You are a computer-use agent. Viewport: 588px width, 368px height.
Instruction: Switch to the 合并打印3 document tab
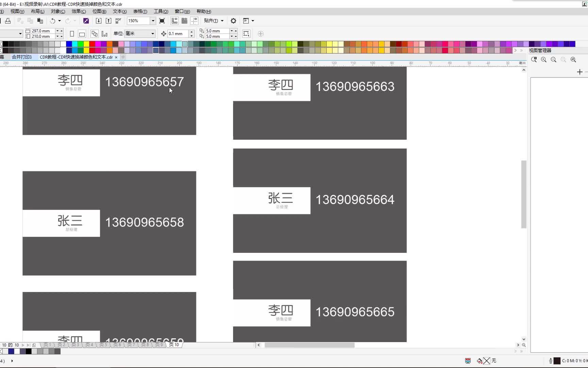tap(22, 57)
